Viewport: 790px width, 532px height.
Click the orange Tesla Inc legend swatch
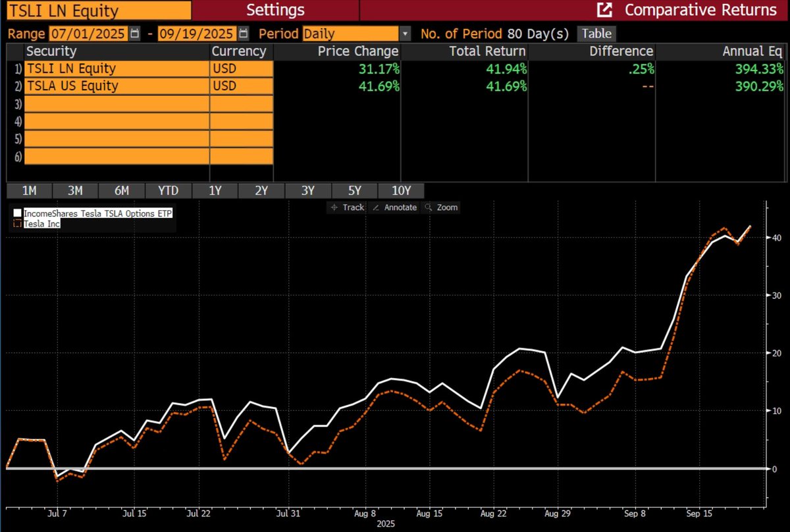tap(18, 224)
